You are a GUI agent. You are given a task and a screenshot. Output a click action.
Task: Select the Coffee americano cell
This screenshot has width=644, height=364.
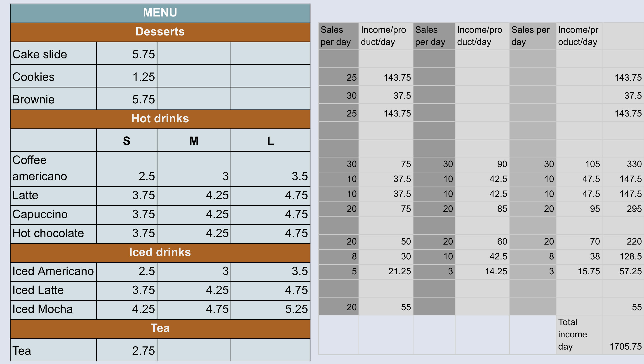click(53, 169)
